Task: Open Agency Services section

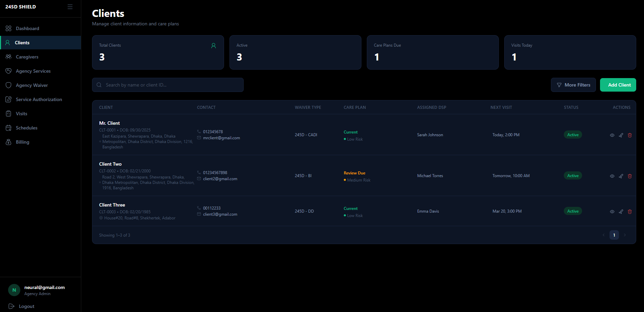Action: point(41,71)
